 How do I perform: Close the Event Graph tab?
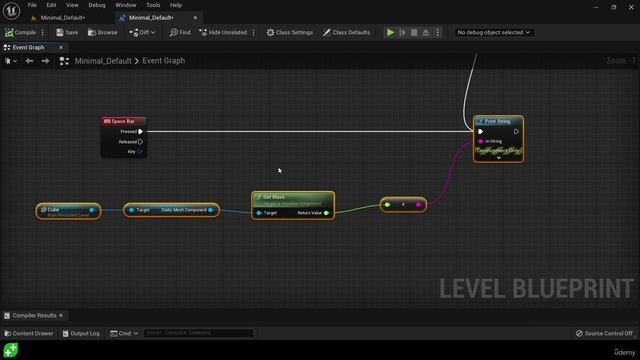click(61, 47)
